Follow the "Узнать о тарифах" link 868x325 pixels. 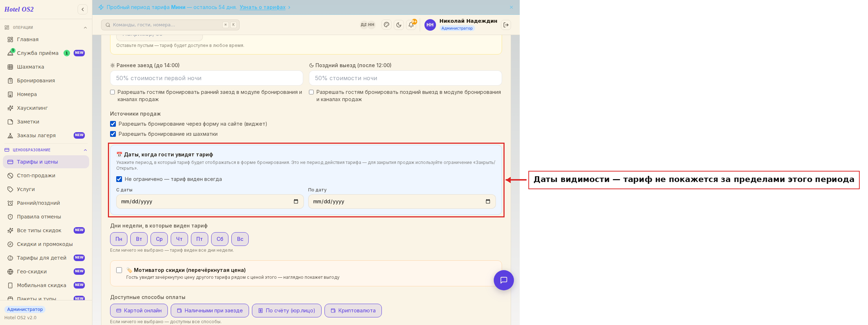click(x=262, y=7)
